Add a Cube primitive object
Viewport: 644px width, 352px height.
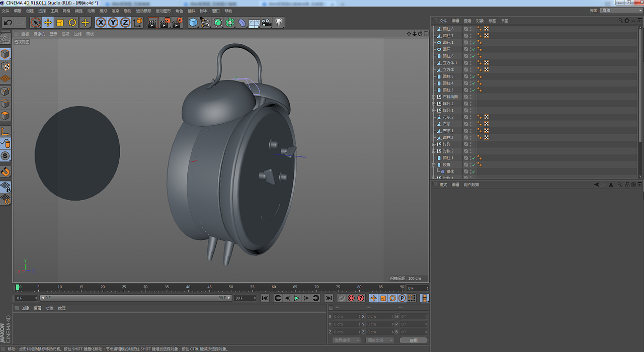[x=193, y=22]
